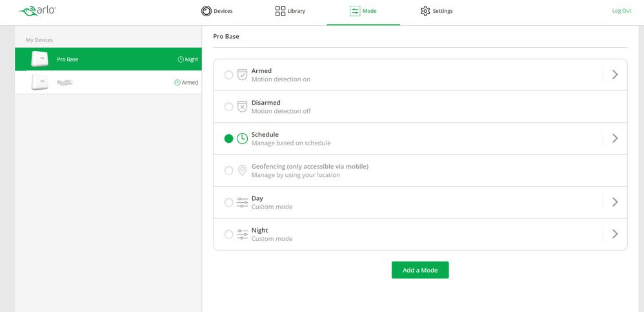This screenshot has width=644, height=312.
Task: Click the Mode sliders icon
Action: (355, 11)
